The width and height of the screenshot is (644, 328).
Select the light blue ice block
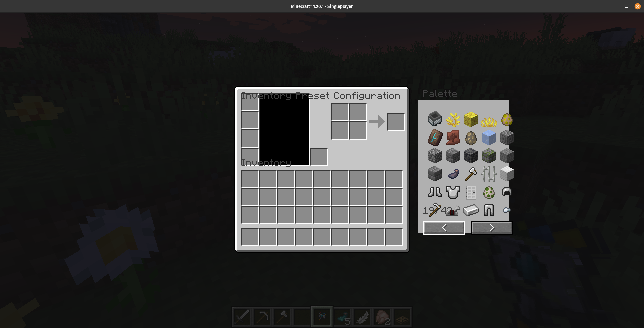[489, 138]
